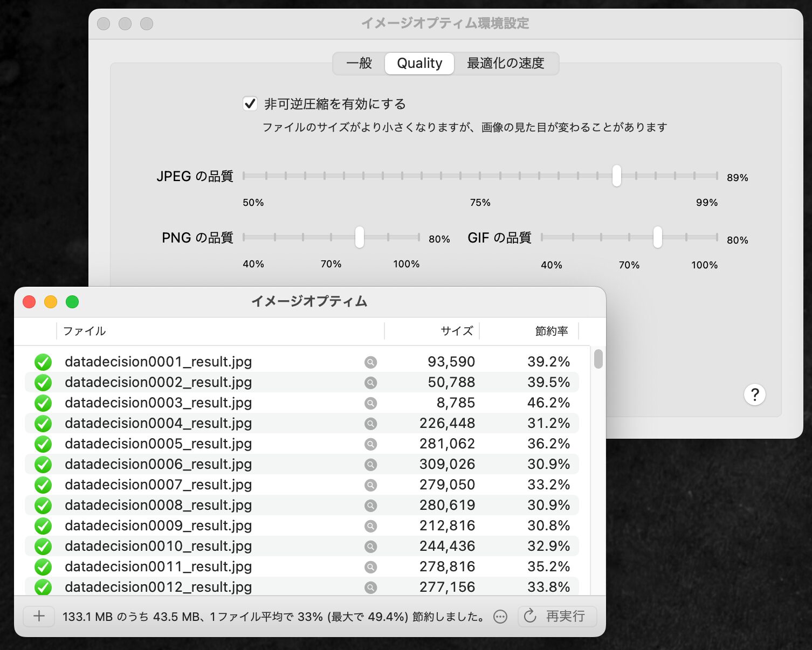Click the magnifier icon for datadecision0001_result.jpg
Image resolution: width=812 pixels, height=650 pixels.
point(370,362)
